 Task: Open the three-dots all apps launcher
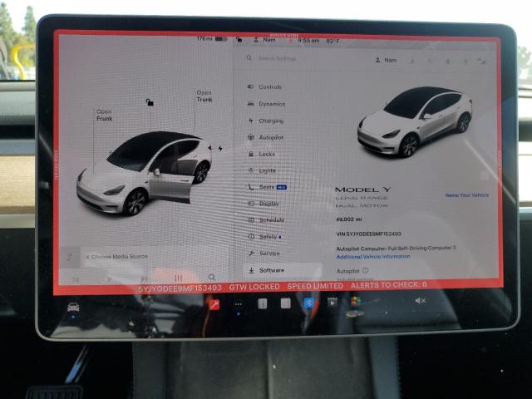pyautogui.click(x=239, y=304)
